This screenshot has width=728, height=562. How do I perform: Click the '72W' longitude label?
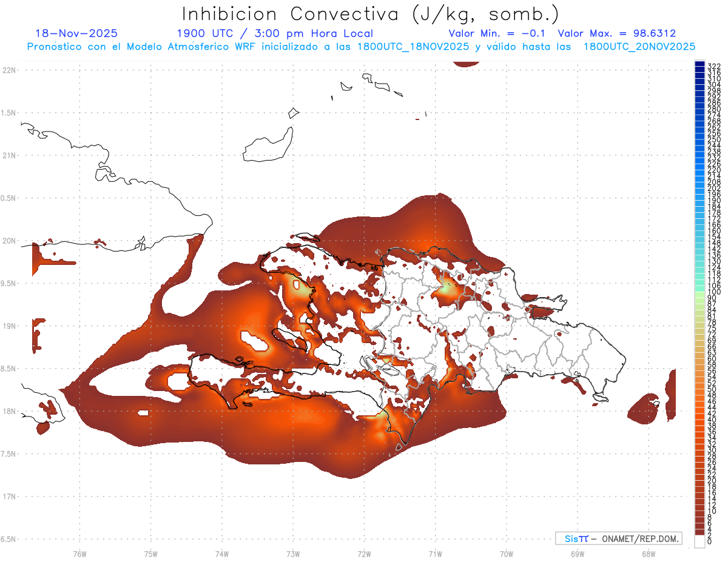click(x=364, y=554)
